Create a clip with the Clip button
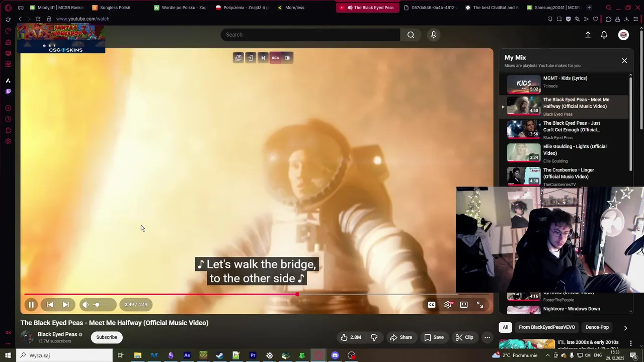 point(464,337)
